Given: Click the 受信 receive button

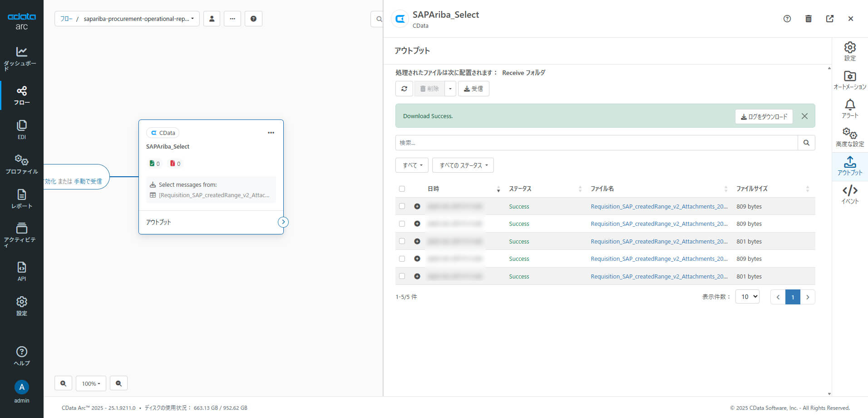Looking at the screenshot, I should [x=473, y=89].
